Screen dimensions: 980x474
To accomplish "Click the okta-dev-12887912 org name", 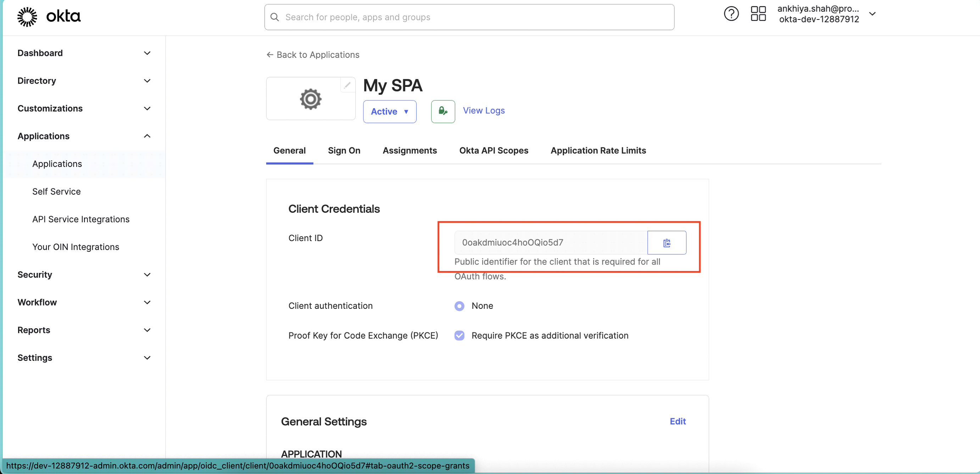I will 818,19.
